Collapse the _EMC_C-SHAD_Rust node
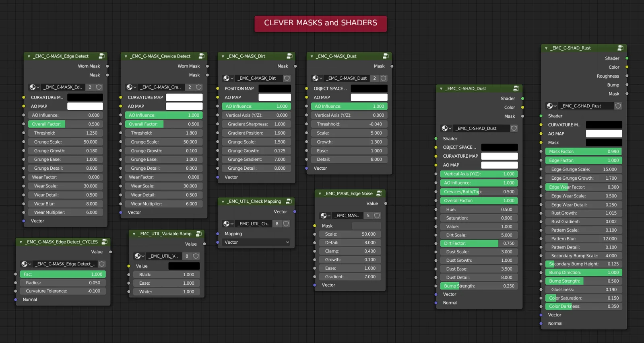 (x=546, y=48)
